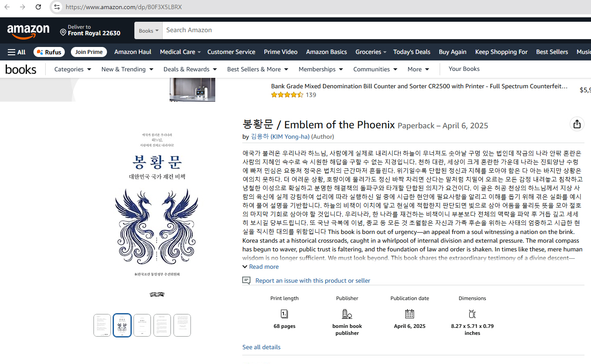Click the Join Prime button
The image size is (591, 364).
coord(89,52)
